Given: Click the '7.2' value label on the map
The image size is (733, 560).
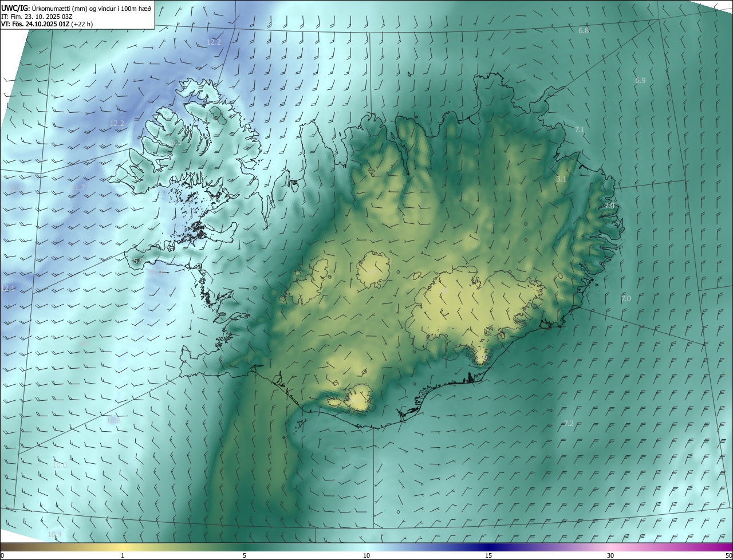Looking at the screenshot, I should [x=569, y=424].
